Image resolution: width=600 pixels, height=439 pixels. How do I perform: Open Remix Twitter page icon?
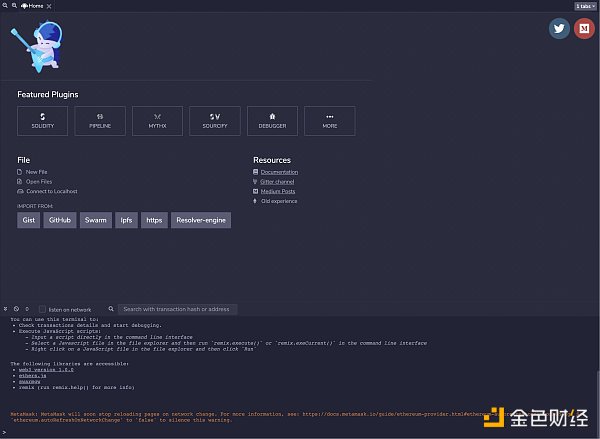[x=559, y=29]
